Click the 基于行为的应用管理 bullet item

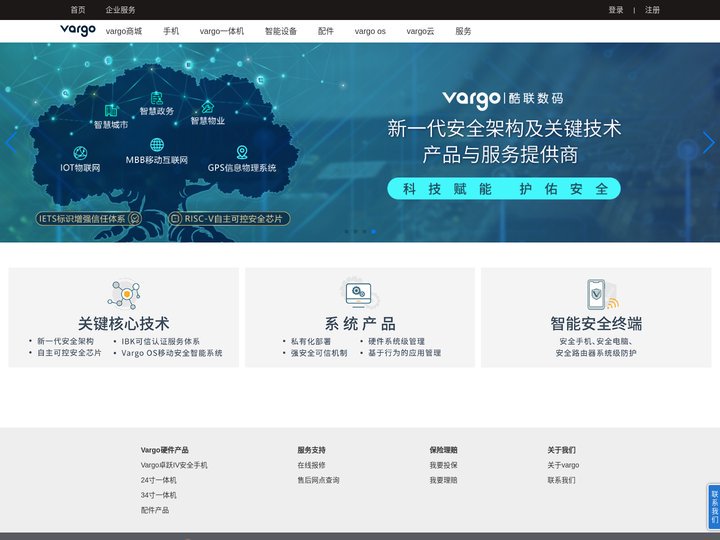pyautogui.click(x=405, y=353)
